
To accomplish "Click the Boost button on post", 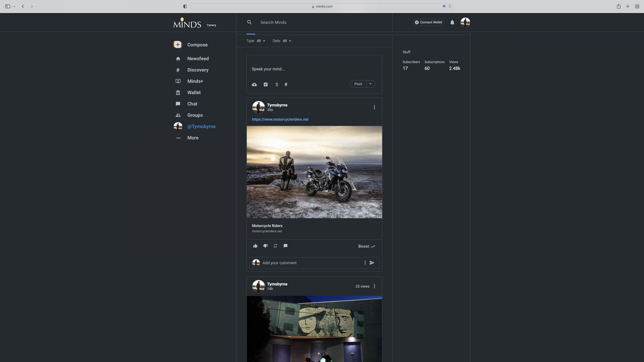I will coord(366,246).
